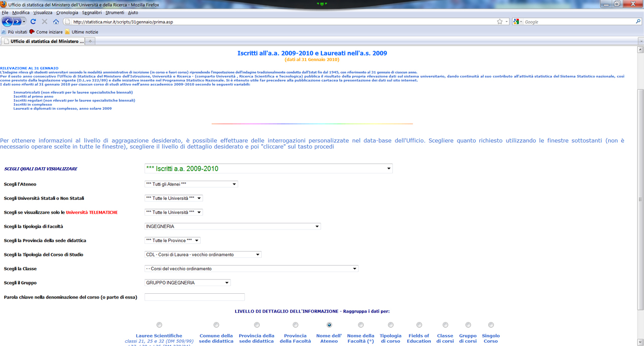Select the Singolo Corso radio button
The width and height of the screenshot is (644, 346).
[x=491, y=325]
